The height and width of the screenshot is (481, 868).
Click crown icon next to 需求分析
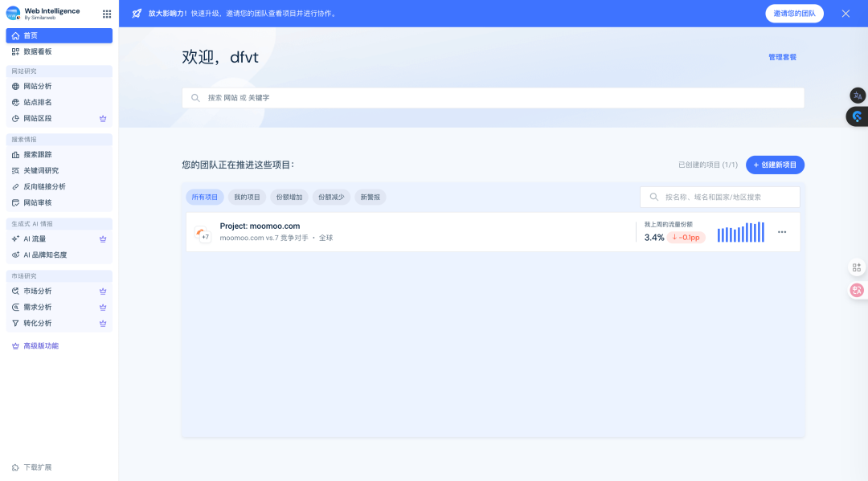pos(103,307)
